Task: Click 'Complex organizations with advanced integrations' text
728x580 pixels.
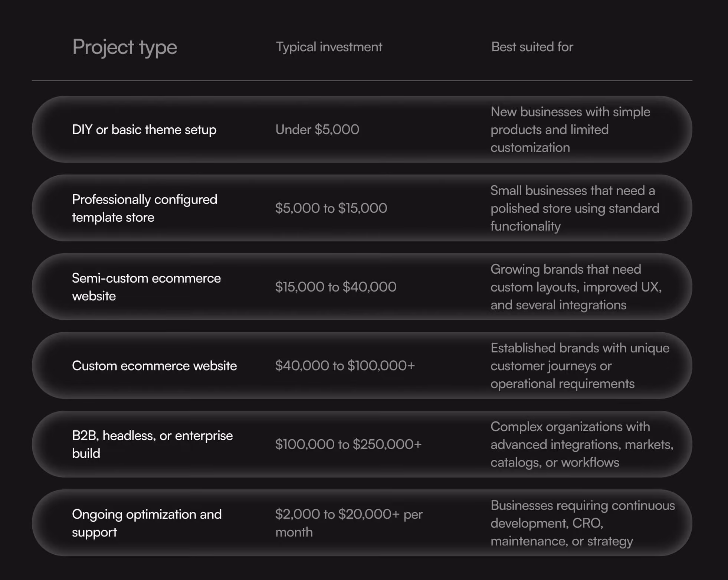Action: click(582, 444)
